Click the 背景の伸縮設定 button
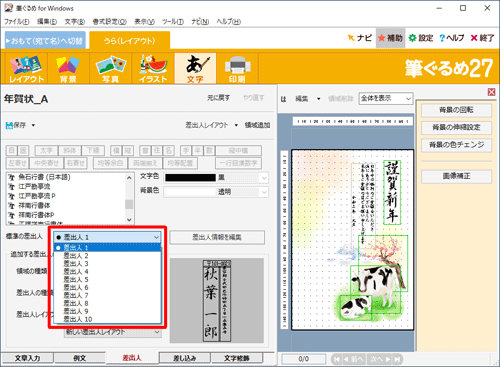500x367 pixels. pos(456,127)
